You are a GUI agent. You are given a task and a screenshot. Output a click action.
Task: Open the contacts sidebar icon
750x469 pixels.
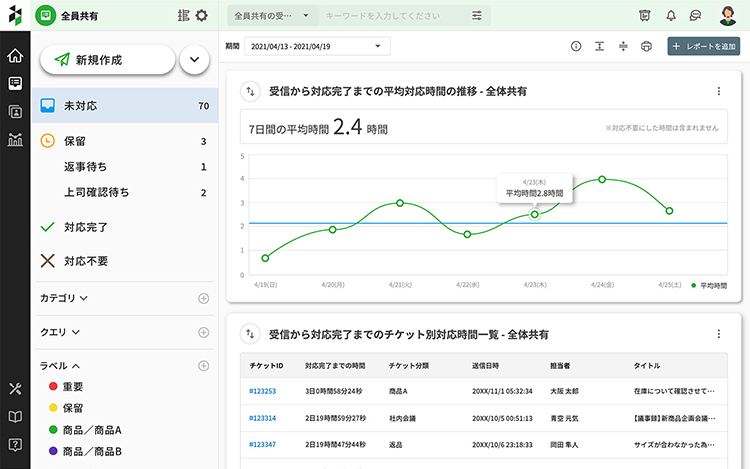click(15, 112)
